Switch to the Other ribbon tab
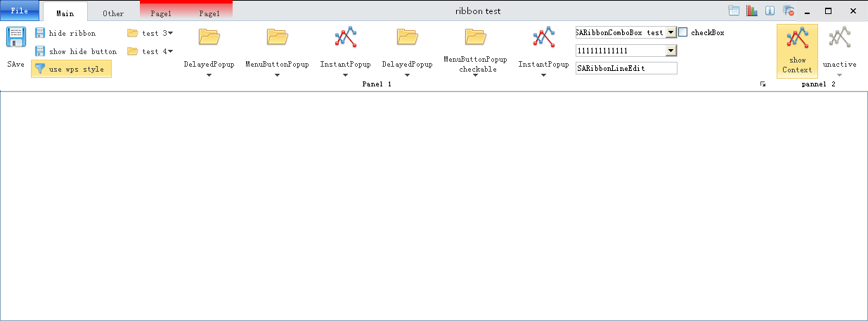This screenshot has height=321, width=868. point(113,13)
